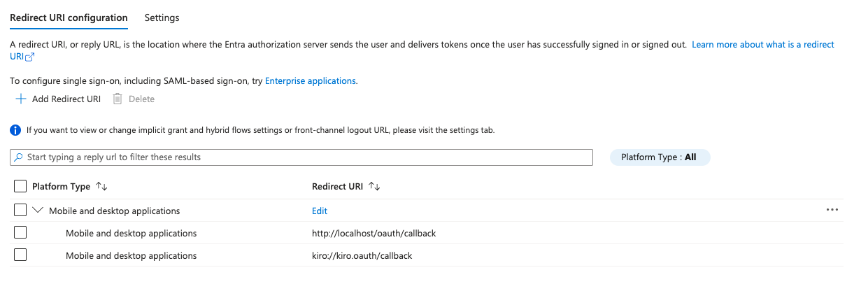Select checkbox for http://localhost/oauth/callback row
This screenshot has width=868, height=284.
coord(20,233)
